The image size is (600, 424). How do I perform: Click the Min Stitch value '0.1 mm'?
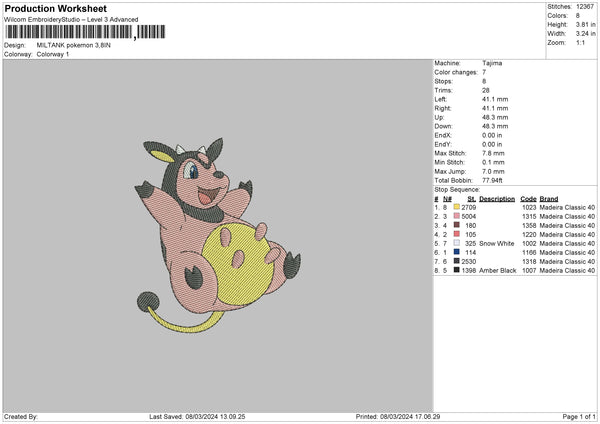coord(493,162)
